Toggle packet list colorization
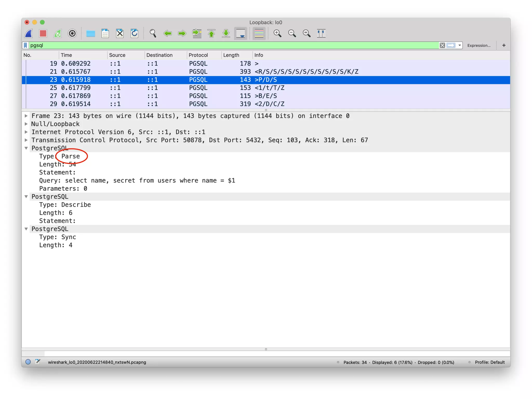Image resolution: width=532 pixels, height=399 pixels. click(259, 33)
